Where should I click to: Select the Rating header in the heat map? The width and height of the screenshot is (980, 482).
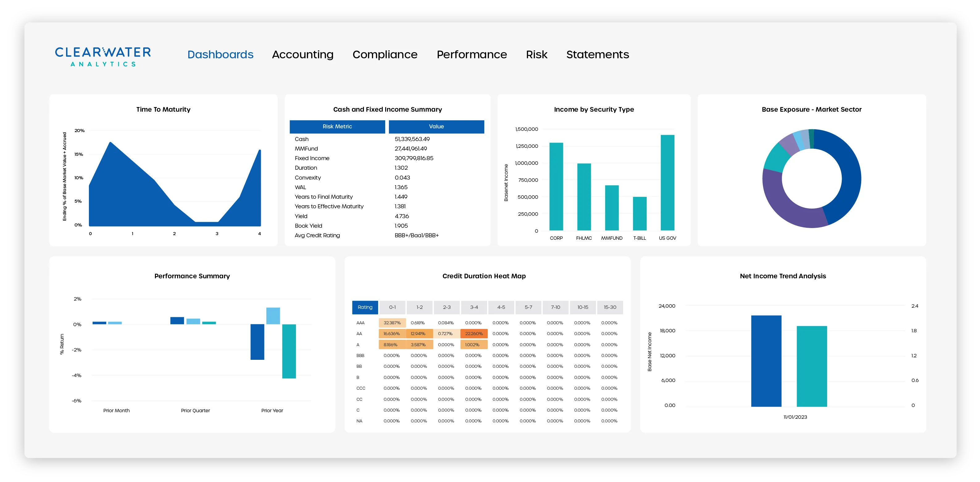[x=365, y=307]
